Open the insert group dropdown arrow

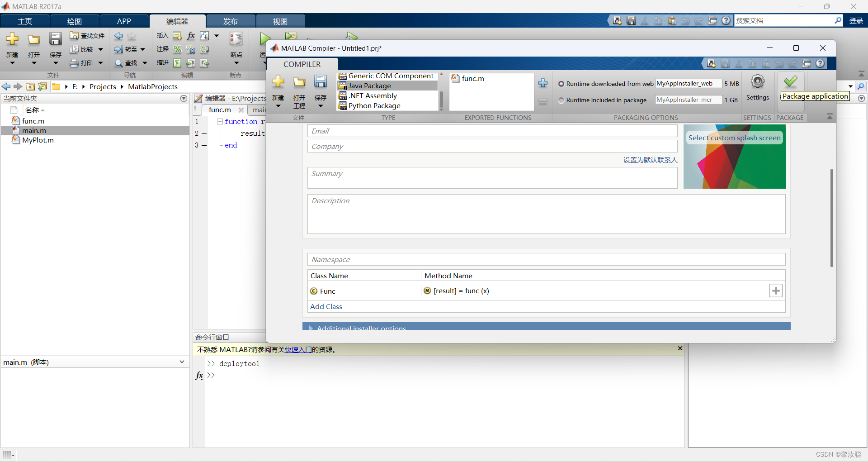click(217, 36)
